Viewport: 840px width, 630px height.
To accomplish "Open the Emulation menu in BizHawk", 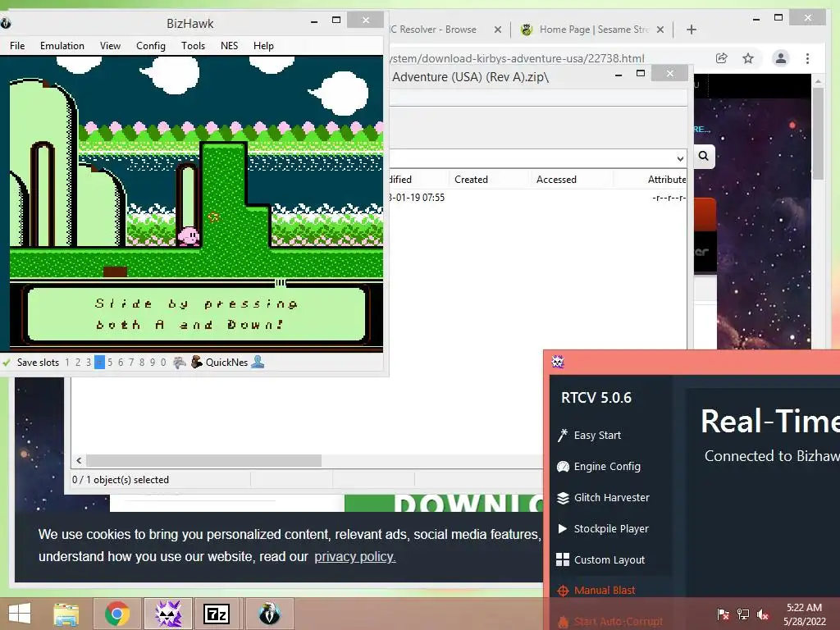I will click(62, 46).
